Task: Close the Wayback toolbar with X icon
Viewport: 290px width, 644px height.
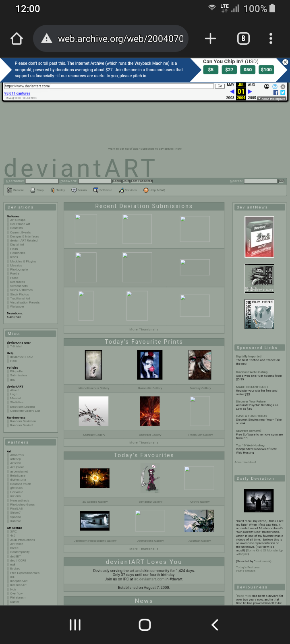Action: [283, 87]
